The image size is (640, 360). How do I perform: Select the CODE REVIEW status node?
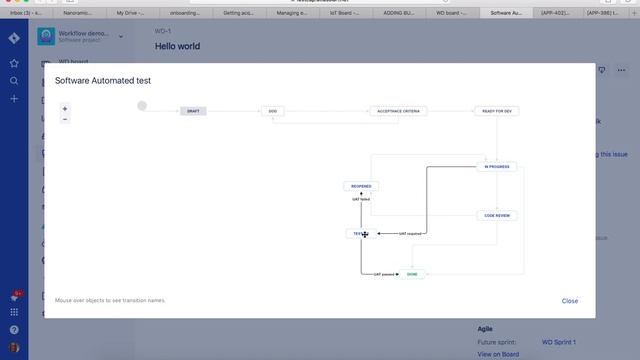coord(497,216)
